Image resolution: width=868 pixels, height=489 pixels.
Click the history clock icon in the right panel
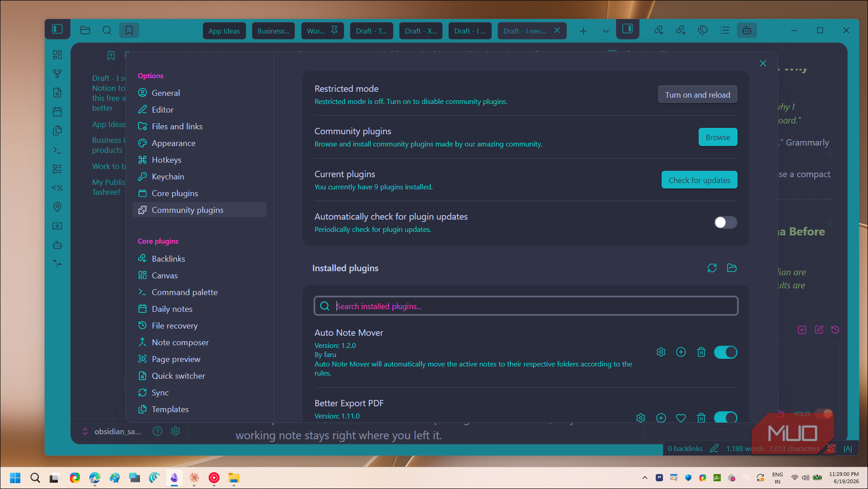(835, 330)
